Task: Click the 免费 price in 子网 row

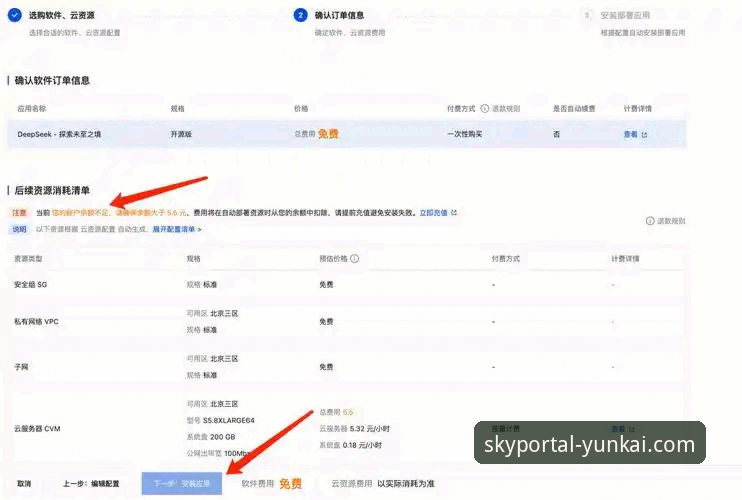Action: coord(326,367)
